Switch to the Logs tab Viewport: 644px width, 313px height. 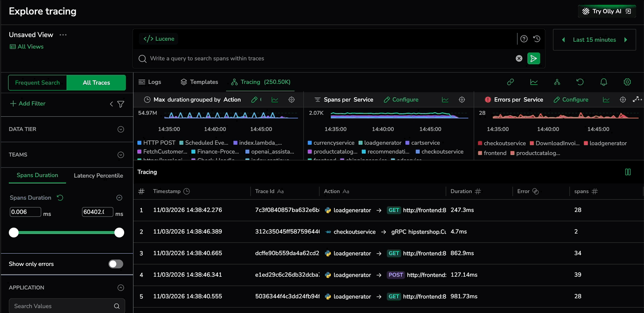click(x=150, y=82)
